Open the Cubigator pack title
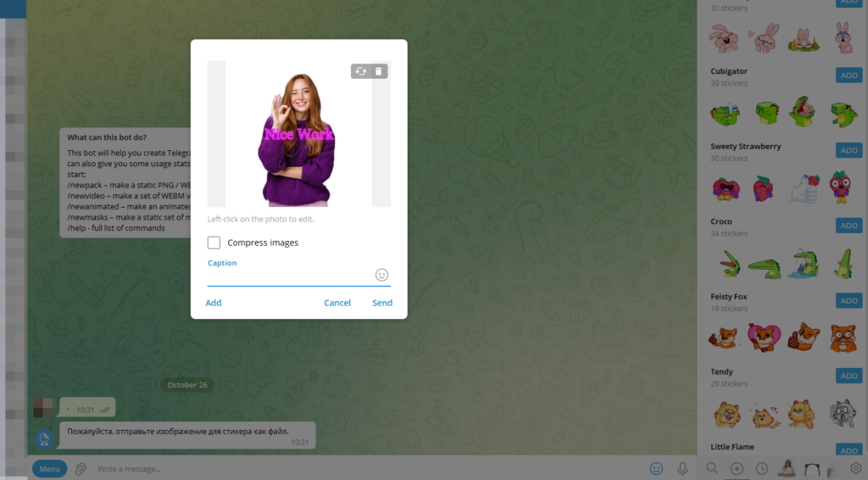 click(x=728, y=71)
